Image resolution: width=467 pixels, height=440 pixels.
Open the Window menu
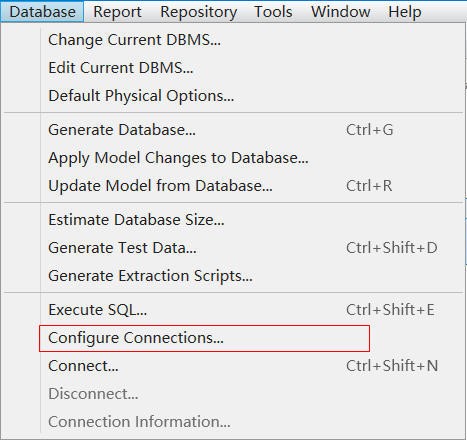[x=341, y=12]
